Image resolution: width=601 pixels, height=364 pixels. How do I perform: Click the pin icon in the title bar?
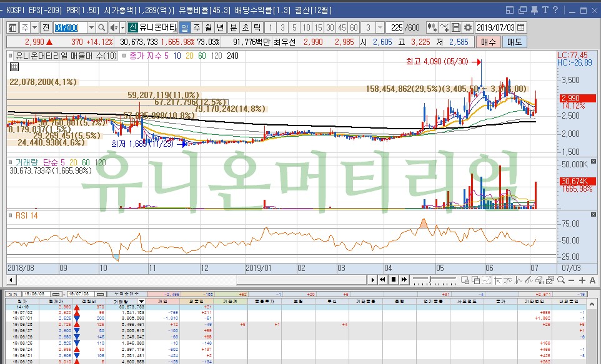pyautogui.click(x=534, y=10)
